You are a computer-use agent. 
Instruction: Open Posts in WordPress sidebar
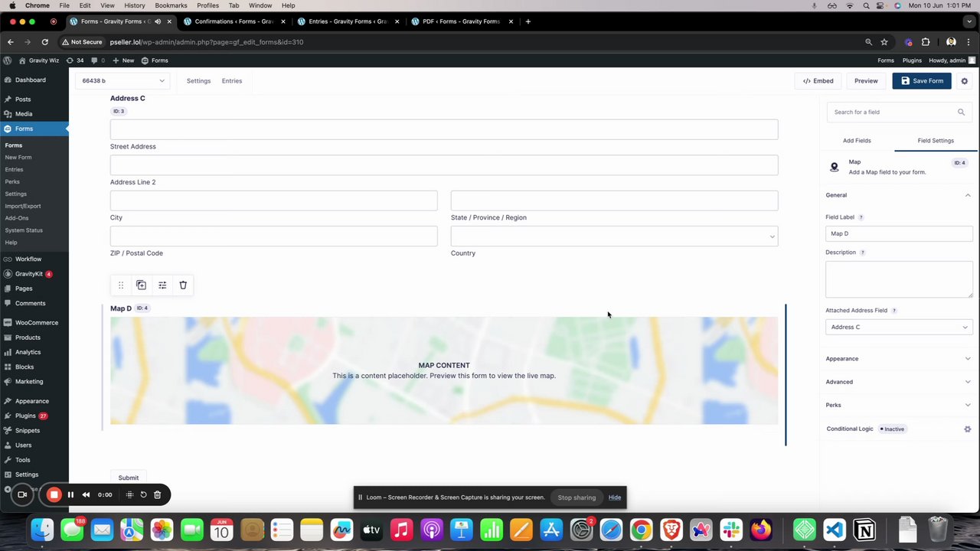(23, 99)
